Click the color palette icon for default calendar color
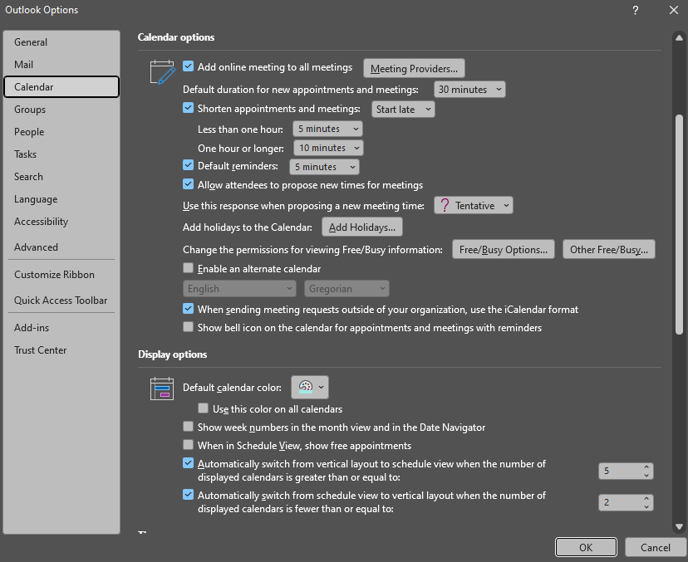This screenshot has height=562, width=688. (305, 387)
